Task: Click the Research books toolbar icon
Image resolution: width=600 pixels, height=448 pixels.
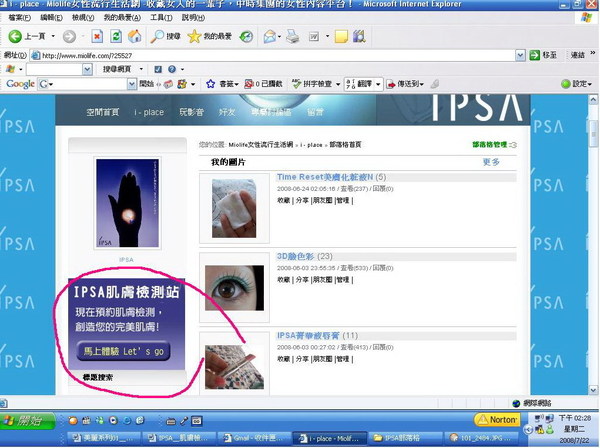Action: [359, 36]
